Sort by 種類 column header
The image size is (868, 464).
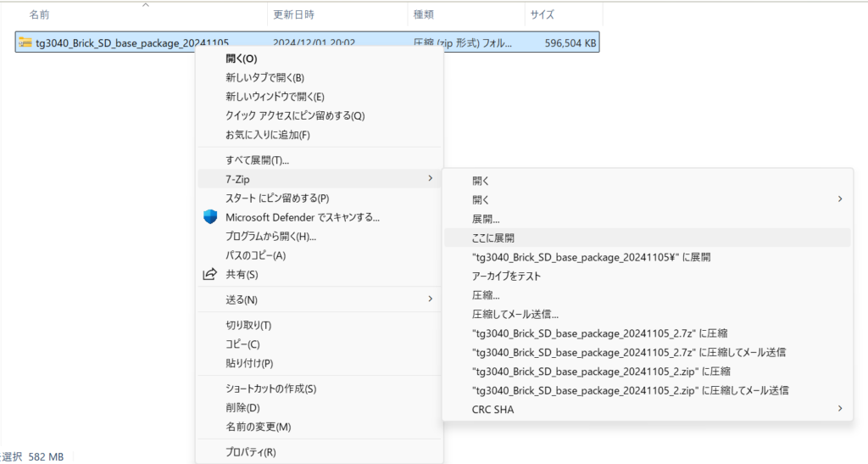click(x=424, y=15)
